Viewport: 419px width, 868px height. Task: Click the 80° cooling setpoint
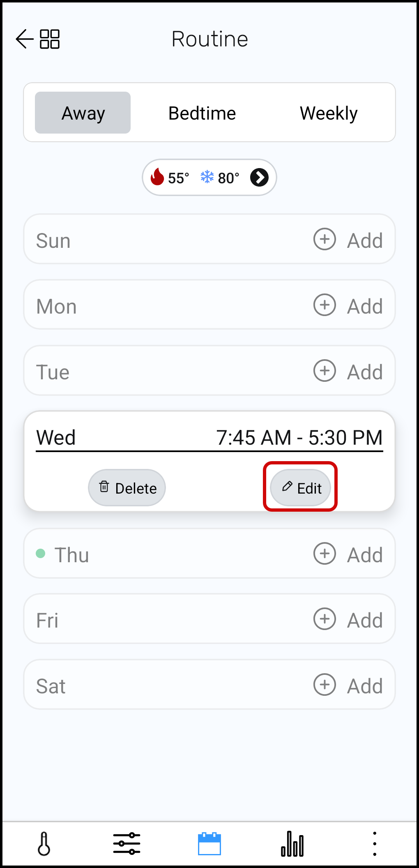[x=220, y=178]
